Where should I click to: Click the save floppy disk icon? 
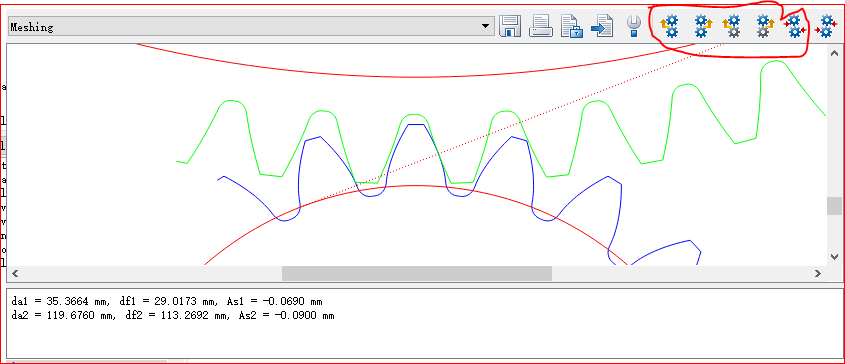click(x=510, y=26)
